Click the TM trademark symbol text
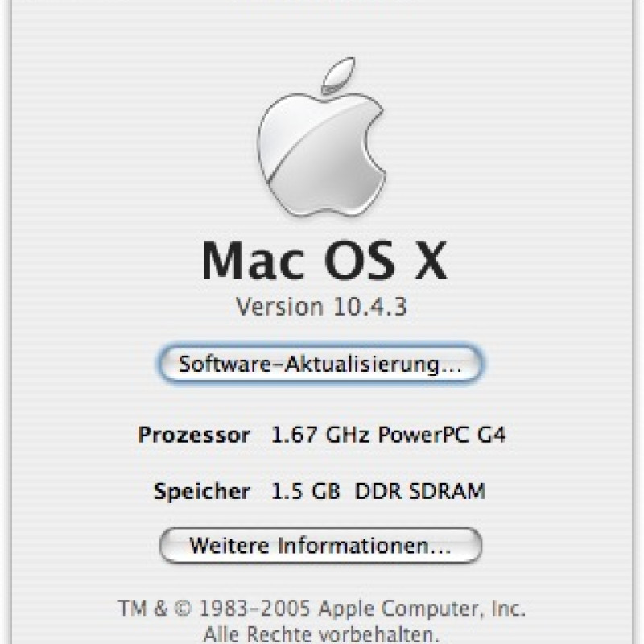 tap(132, 609)
